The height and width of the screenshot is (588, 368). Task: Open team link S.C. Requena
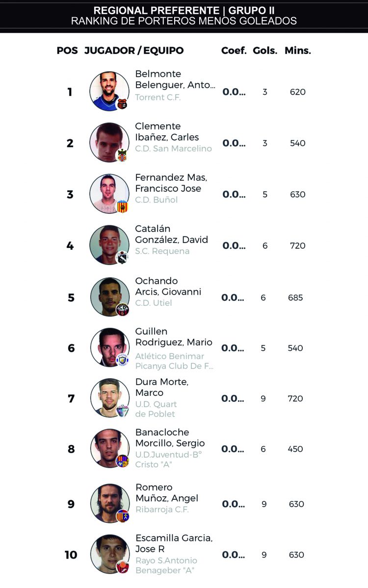pyautogui.click(x=162, y=251)
